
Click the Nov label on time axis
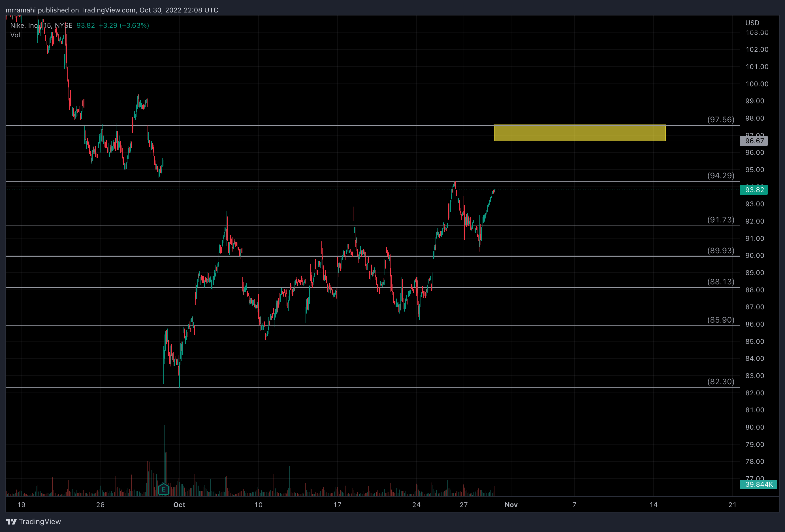coord(511,505)
